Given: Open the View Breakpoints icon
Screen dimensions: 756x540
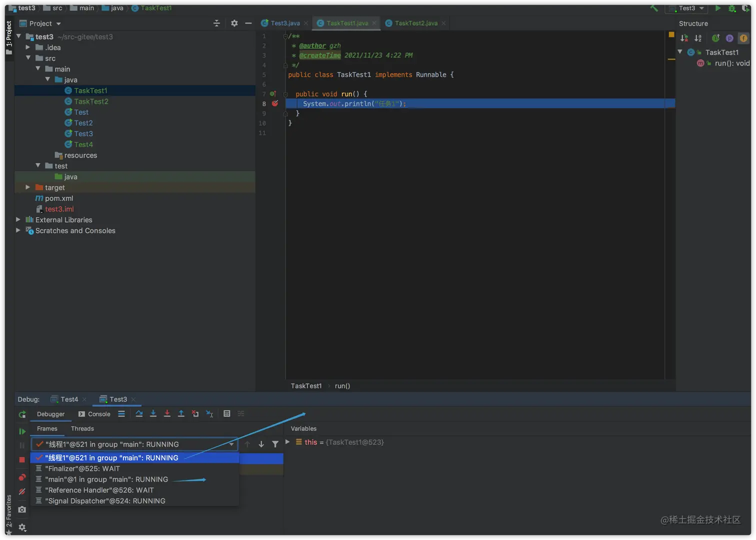Looking at the screenshot, I should click(x=22, y=477).
